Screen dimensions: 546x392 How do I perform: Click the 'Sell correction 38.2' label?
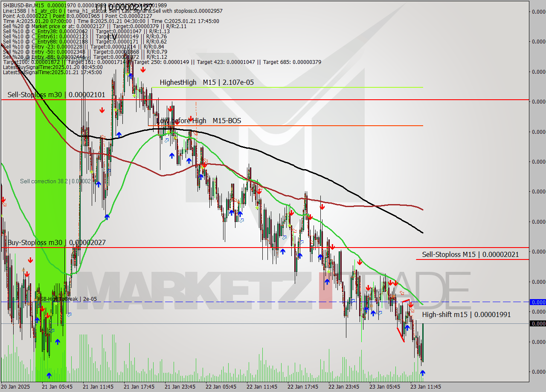55,181
